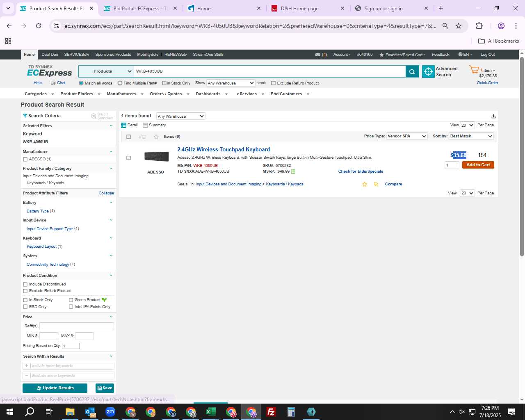Open the Manufacturers menu
Image resolution: width=525 pixels, height=420 pixels.
(x=125, y=94)
